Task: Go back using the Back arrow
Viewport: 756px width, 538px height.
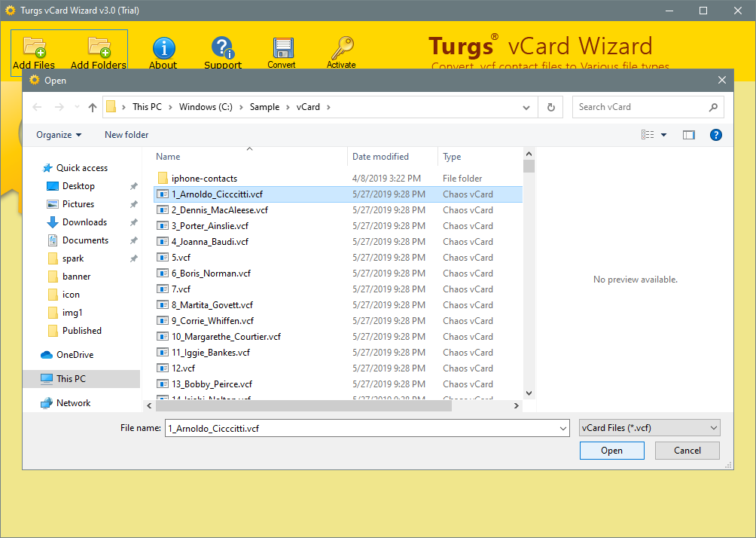Action: (x=37, y=107)
